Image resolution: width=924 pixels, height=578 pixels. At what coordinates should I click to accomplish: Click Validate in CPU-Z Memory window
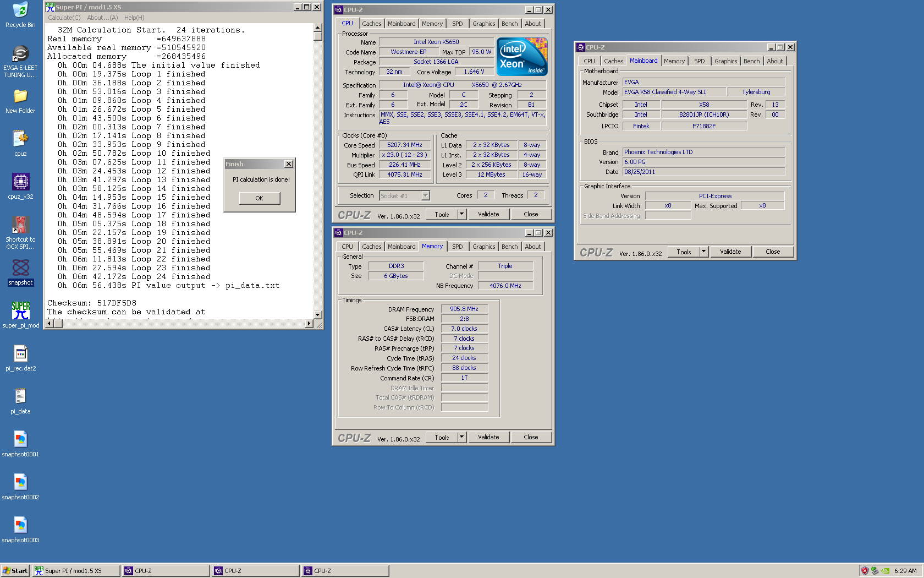[488, 437]
